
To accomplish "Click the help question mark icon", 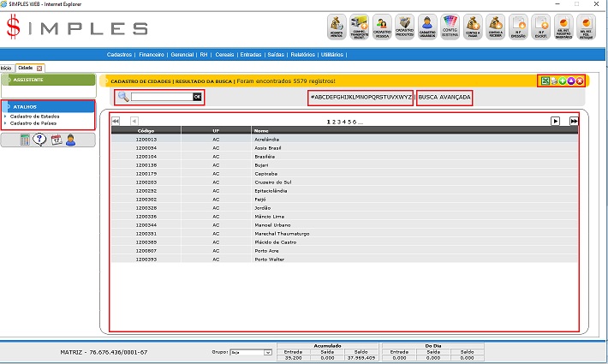I will point(40,140).
